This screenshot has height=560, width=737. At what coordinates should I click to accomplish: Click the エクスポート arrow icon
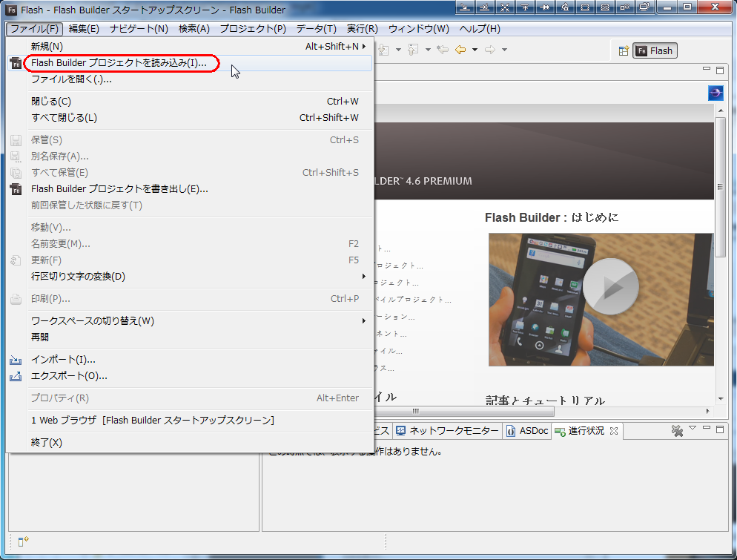pyautogui.click(x=16, y=376)
